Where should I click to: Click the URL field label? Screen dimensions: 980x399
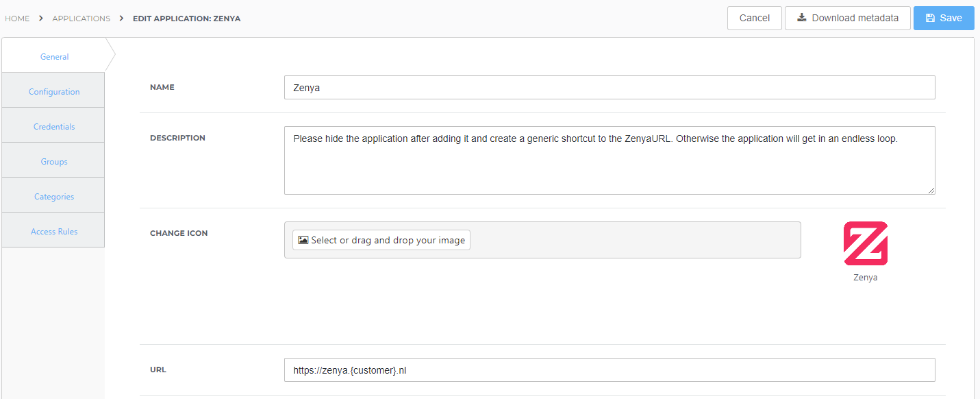tap(158, 370)
